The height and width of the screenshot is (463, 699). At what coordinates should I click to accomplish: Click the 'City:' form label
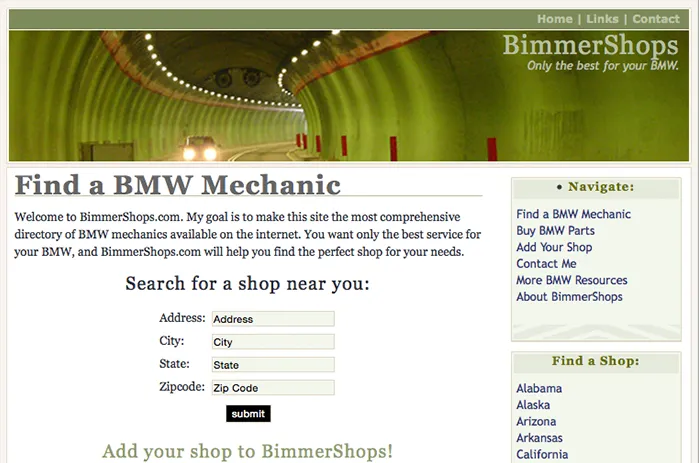(x=172, y=341)
